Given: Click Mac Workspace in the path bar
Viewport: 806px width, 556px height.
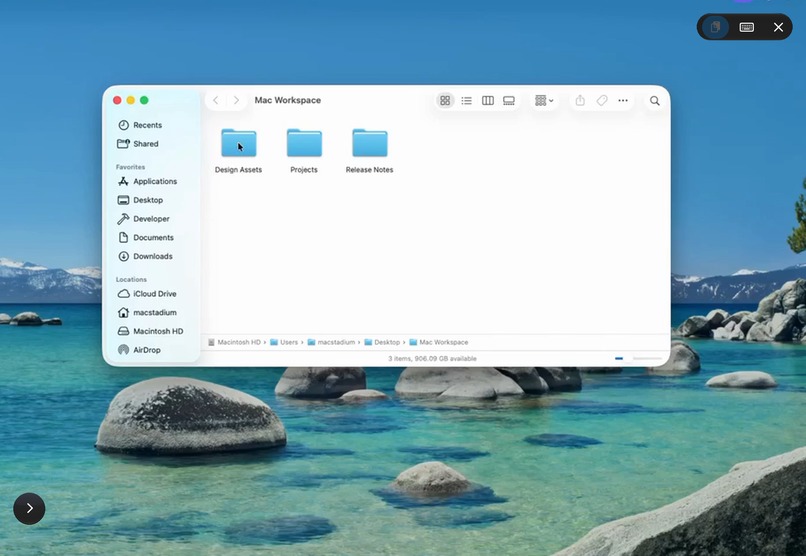Looking at the screenshot, I should pos(439,342).
